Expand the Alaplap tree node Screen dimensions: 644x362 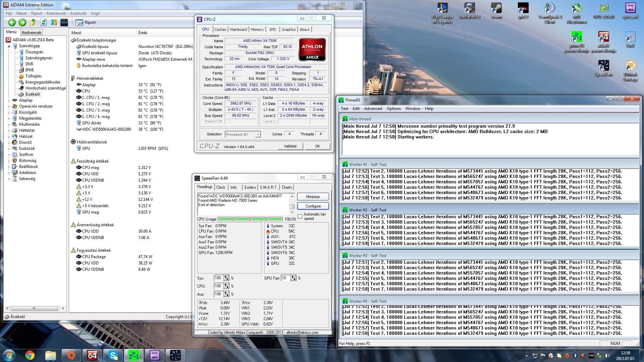coord(9,100)
